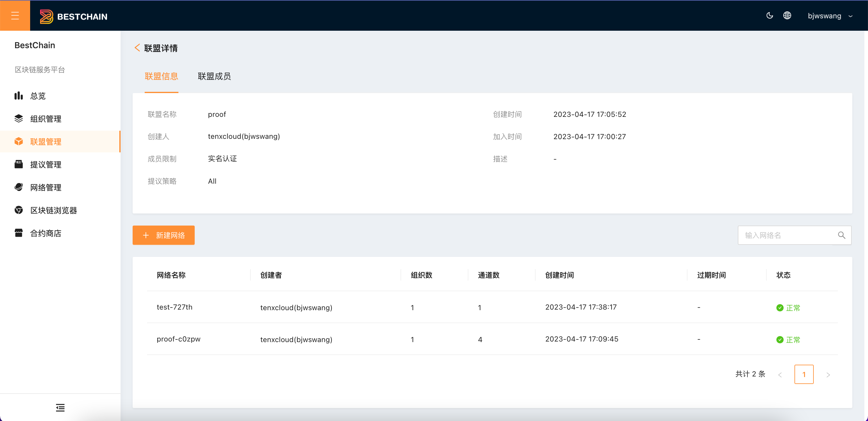Image resolution: width=868 pixels, height=421 pixels.
Task: Click the 通道数 column header
Action: click(x=489, y=275)
